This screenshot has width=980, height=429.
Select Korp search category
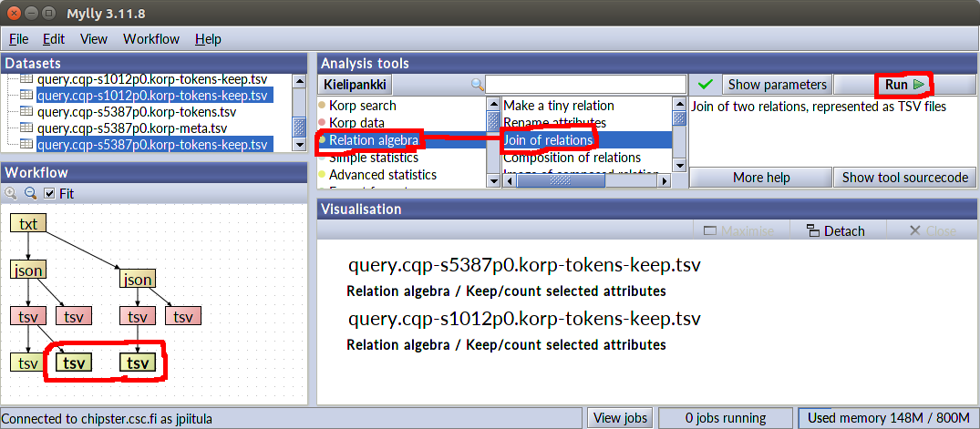click(x=362, y=106)
